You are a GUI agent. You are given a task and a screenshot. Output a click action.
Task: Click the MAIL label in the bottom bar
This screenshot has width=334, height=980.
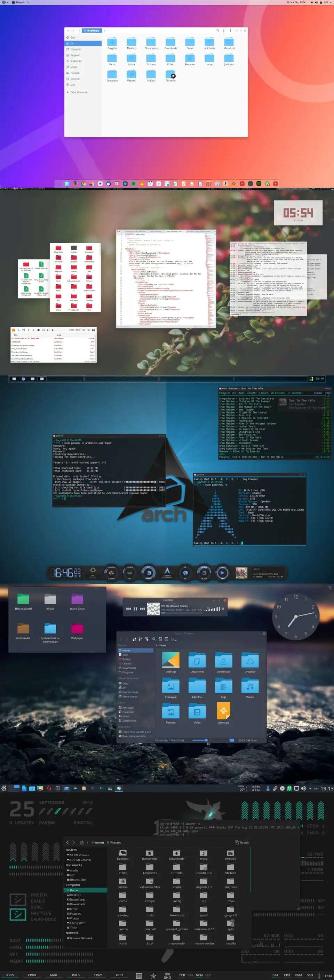click(x=54, y=975)
